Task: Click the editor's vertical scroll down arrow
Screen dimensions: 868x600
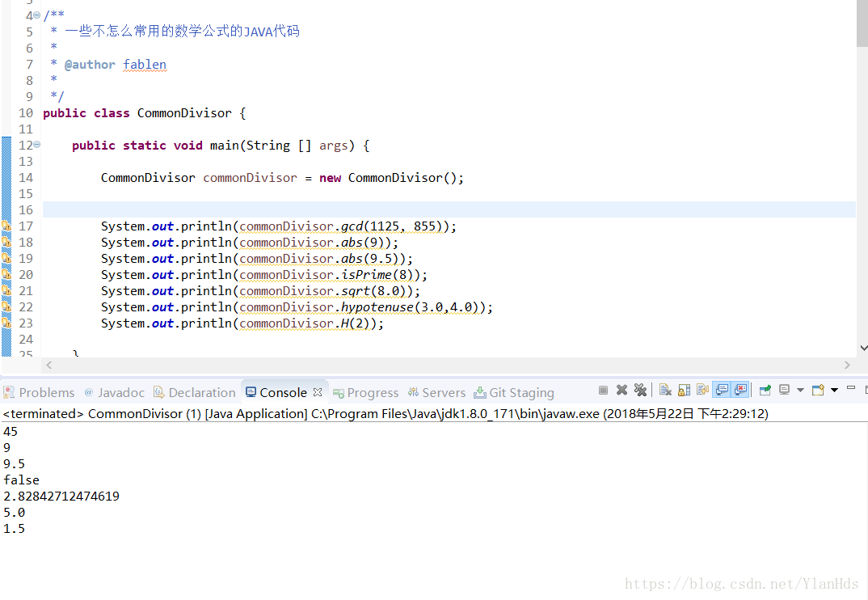Action: (863, 348)
